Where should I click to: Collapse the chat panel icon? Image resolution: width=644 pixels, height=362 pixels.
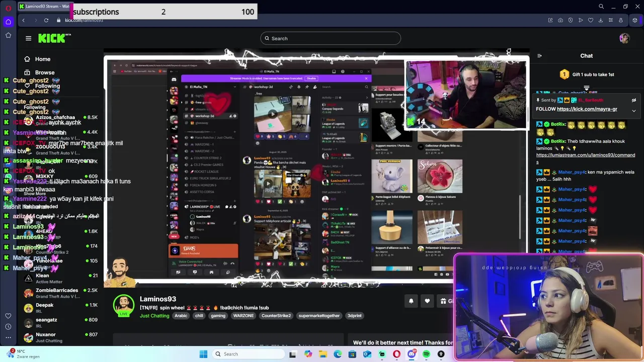[x=539, y=56]
